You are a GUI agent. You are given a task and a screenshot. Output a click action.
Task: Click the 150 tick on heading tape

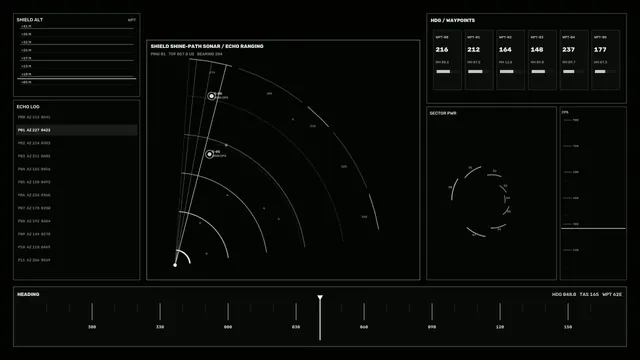click(568, 312)
